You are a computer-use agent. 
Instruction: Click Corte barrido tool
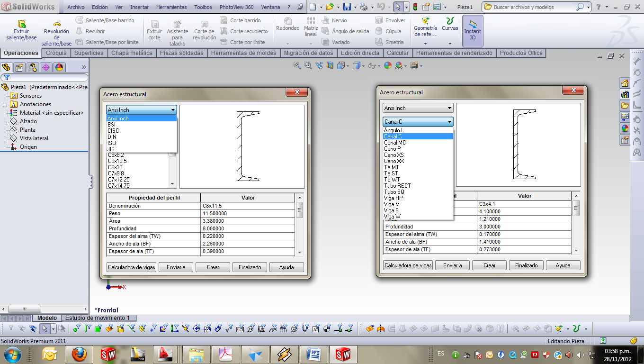(241, 20)
